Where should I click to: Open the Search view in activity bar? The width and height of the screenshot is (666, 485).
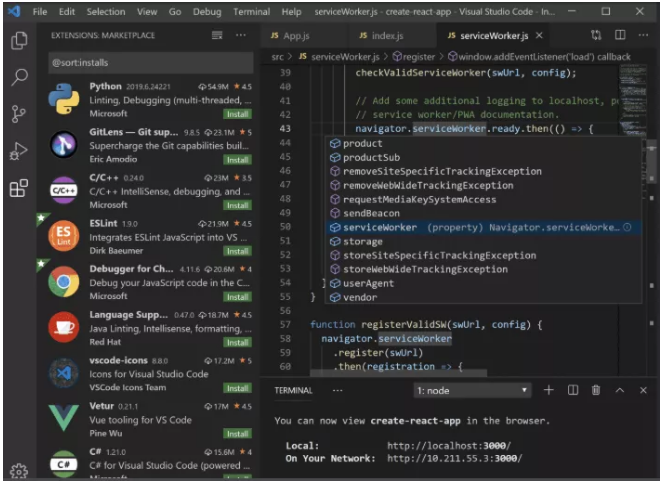(19, 77)
